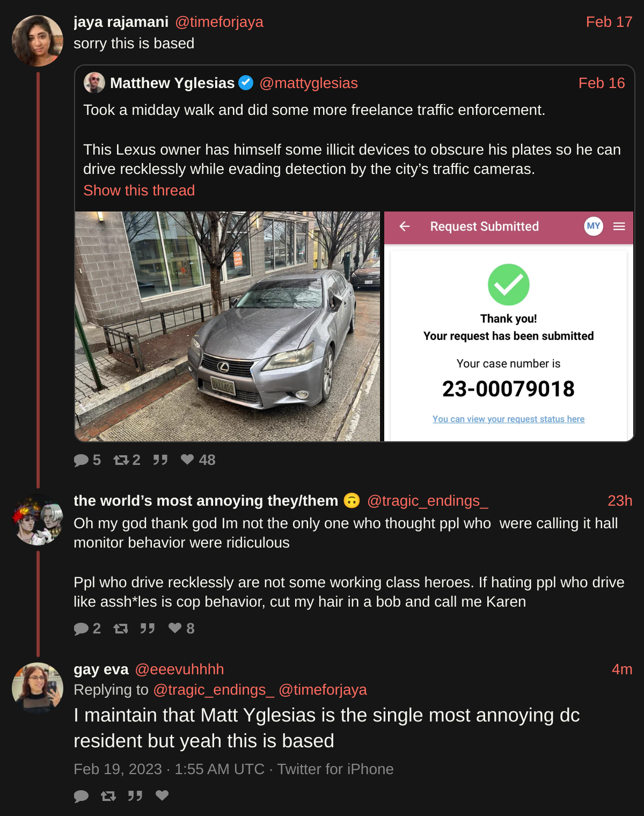Expand Show this thread link
Screen dimensions: 644x816
point(139,191)
